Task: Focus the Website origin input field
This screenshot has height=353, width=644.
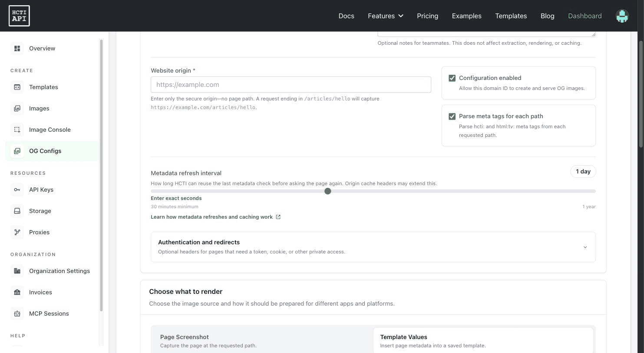Action: click(291, 85)
